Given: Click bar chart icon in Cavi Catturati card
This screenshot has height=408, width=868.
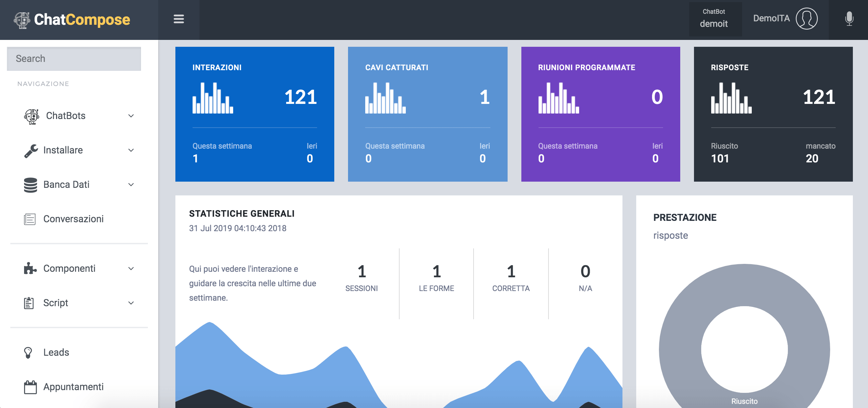Looking at the screenshot, I should coord(386,98).
